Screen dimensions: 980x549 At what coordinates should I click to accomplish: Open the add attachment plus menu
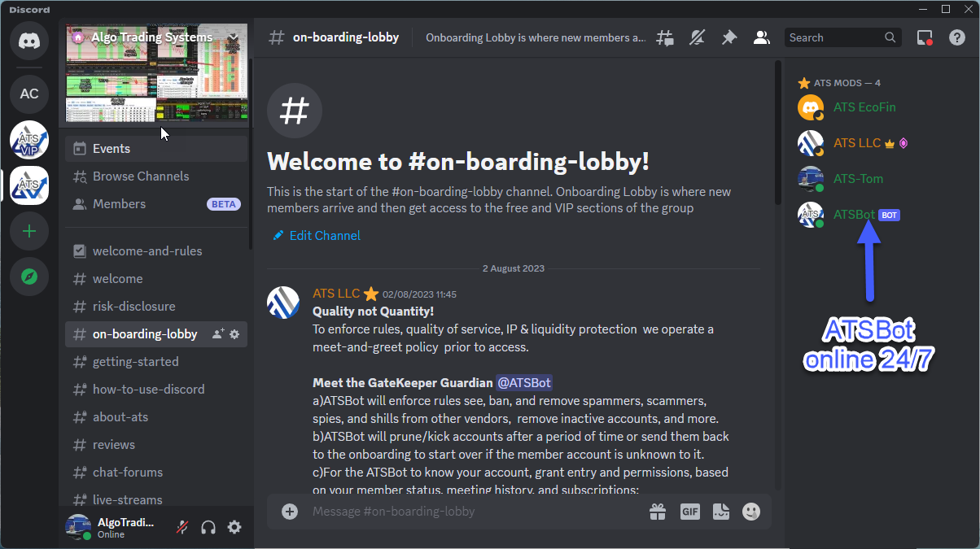point(290,511)
